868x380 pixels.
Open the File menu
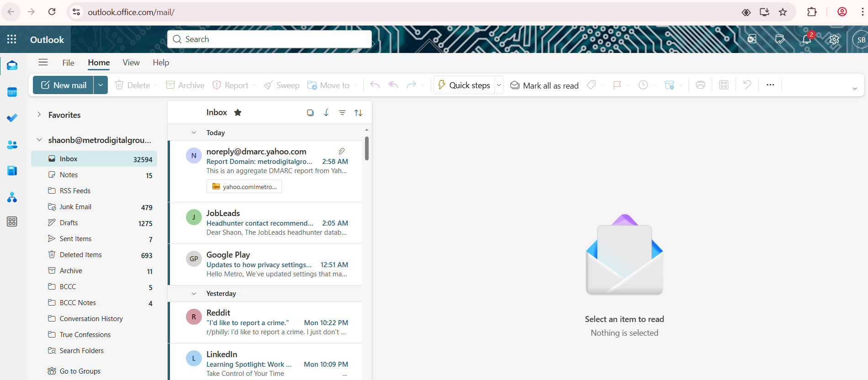[x=68, y=63]
